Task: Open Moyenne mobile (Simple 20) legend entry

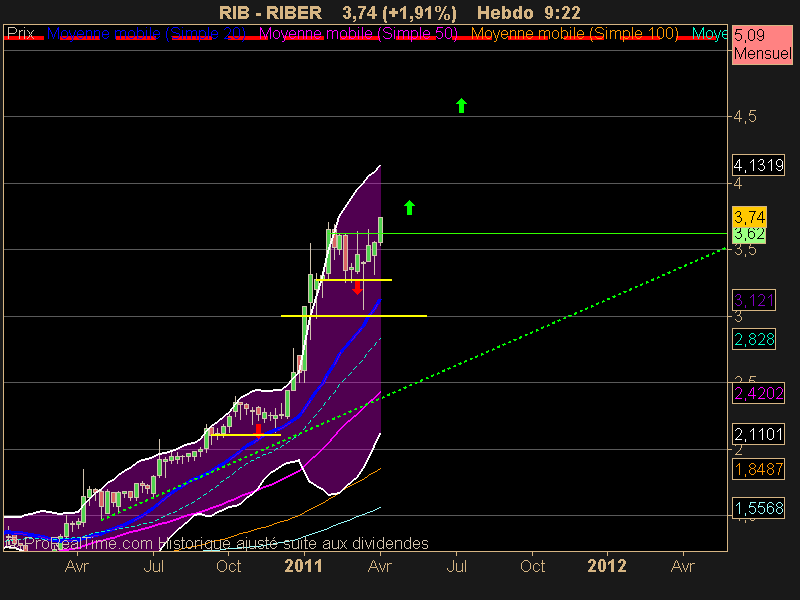Action: (x=146, y=34)
